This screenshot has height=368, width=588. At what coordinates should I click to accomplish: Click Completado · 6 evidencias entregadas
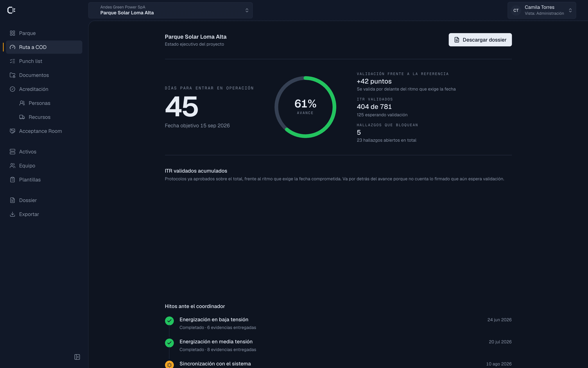(218, 328)
